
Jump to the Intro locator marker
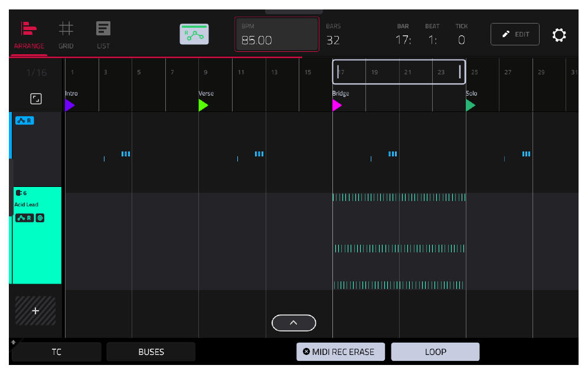click(x=70, y=106)
